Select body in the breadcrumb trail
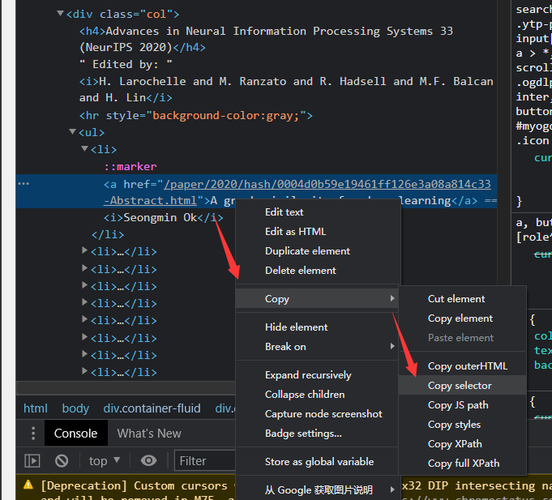552x500 pixels. (75, 408)
